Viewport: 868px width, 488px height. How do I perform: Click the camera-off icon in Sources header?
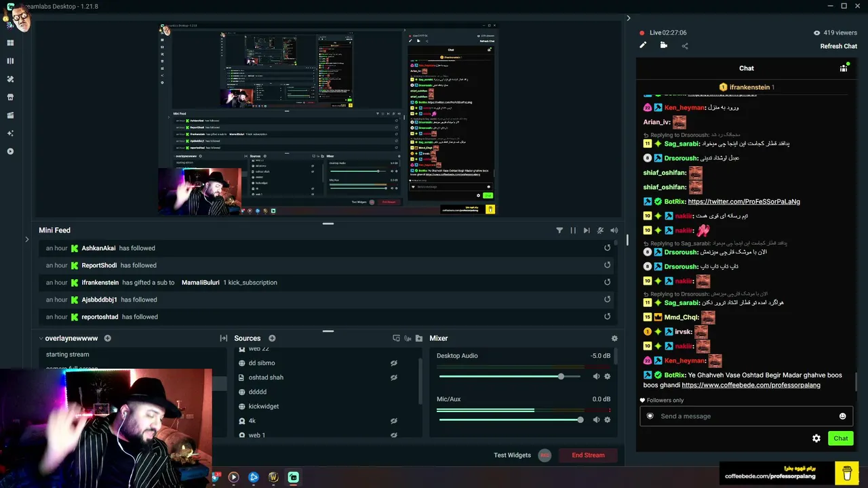408,338
